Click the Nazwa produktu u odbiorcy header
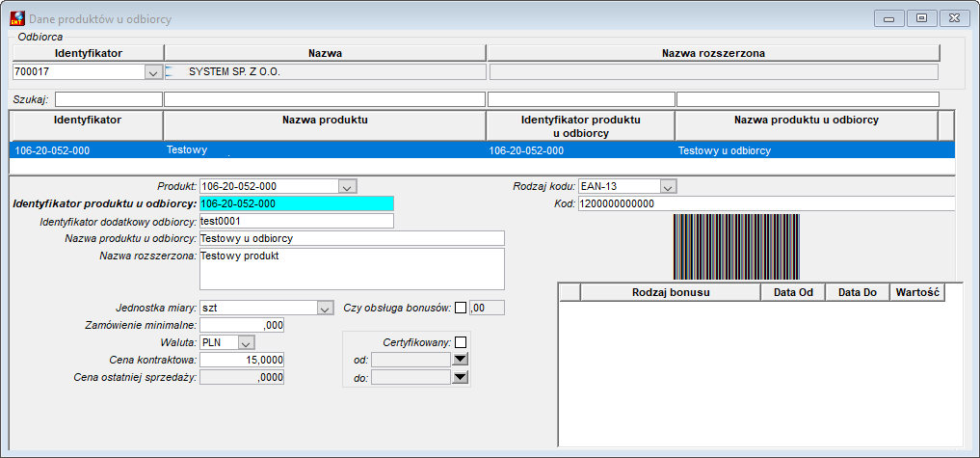Screen dimensions: 980x458 click(x=807, y=125)
